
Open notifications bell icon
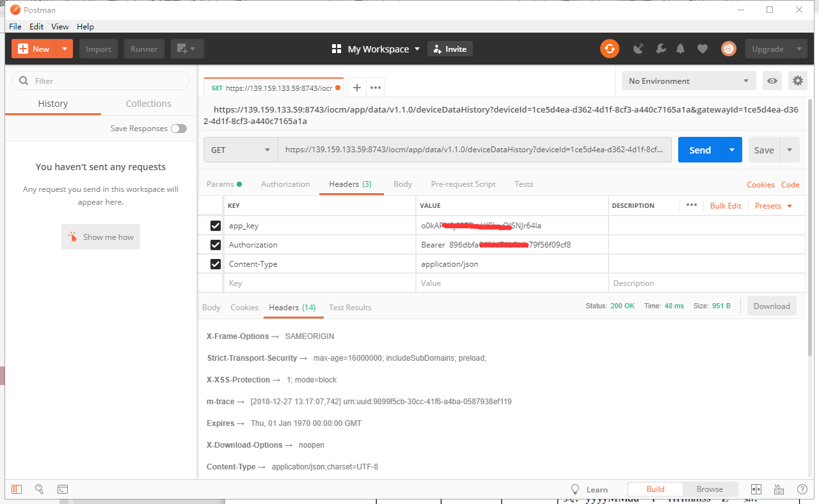pos(681,49)
